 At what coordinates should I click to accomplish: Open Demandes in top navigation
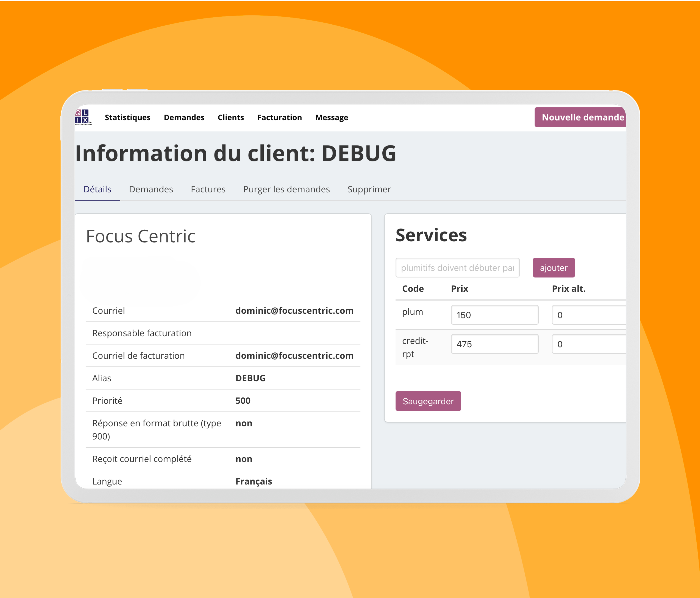click(184, 117)
